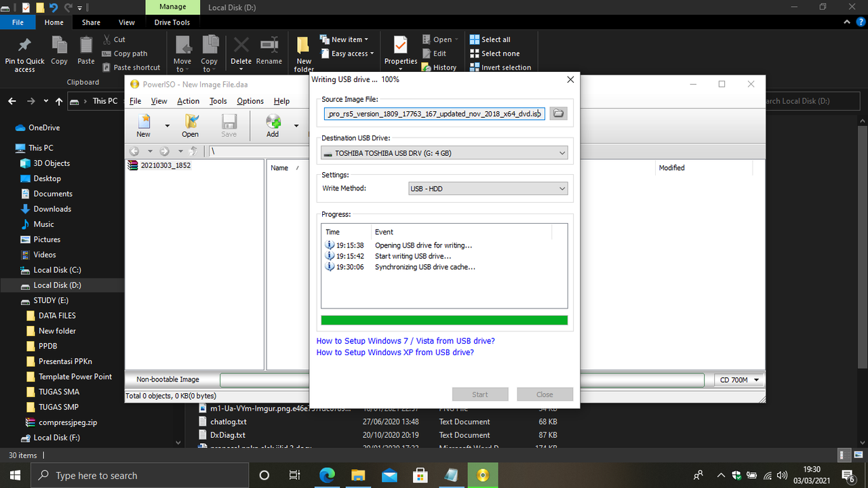Open PowerISO Options menu
Viewport: 868px width, 488px height.
[250, 101]
